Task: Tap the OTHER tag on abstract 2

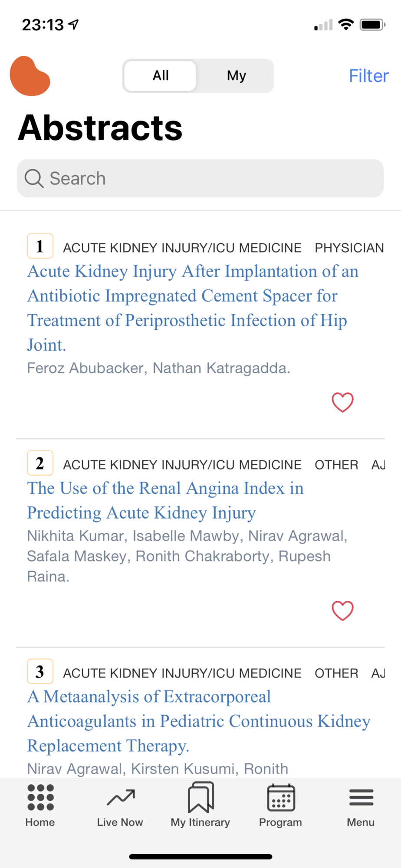Action: 336,465
